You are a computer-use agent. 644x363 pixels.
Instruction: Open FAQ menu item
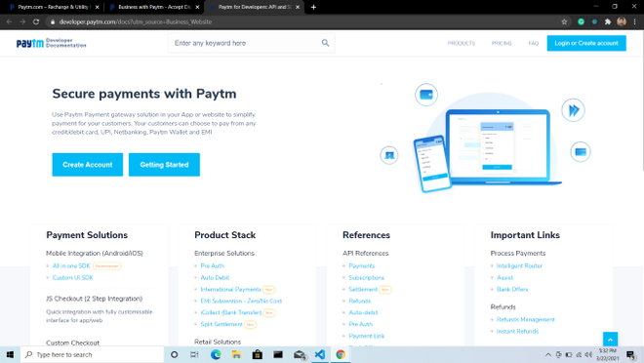534,43
